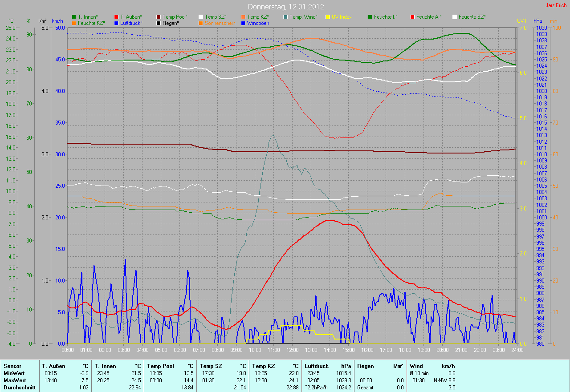Click the 12:00 mark on the time axis
This screenshot has width=570, height=392.
(x=293, y=350)
